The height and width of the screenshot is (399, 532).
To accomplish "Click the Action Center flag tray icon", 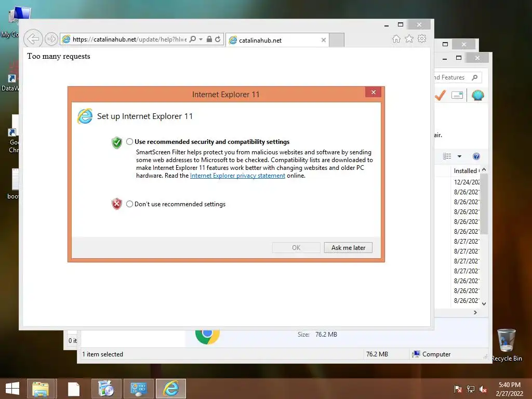I will tap(458, 389).
